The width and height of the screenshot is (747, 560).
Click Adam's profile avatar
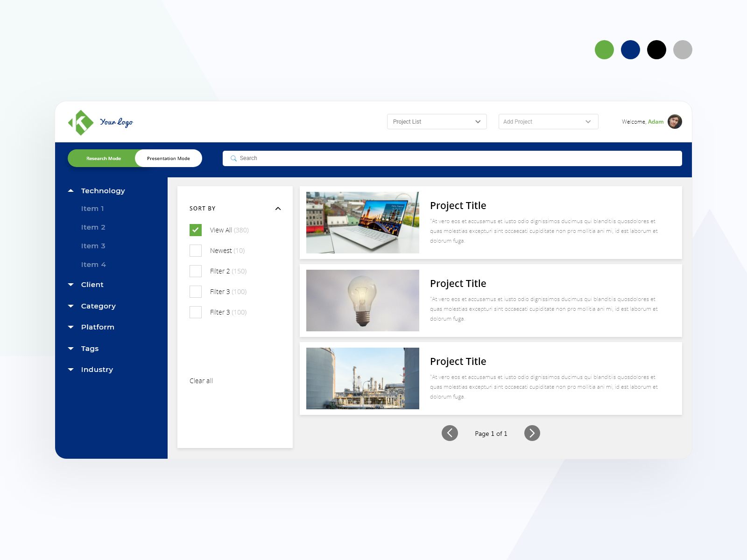pyautogui.click(x=674, y=122)
